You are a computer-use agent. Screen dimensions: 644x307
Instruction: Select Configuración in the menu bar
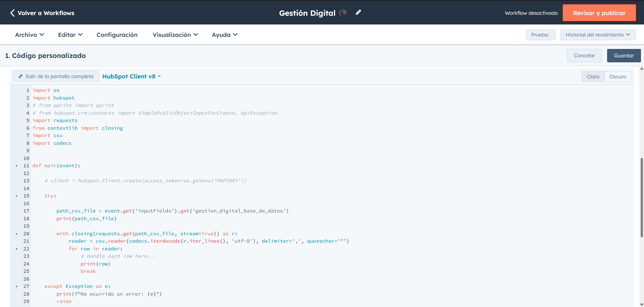click(117, 35)
